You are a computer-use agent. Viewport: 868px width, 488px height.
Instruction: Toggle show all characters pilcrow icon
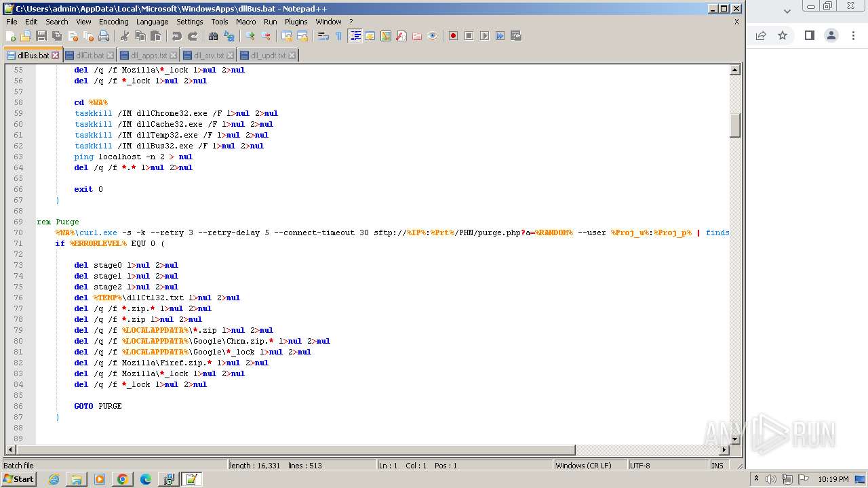[x=339, y=36]
